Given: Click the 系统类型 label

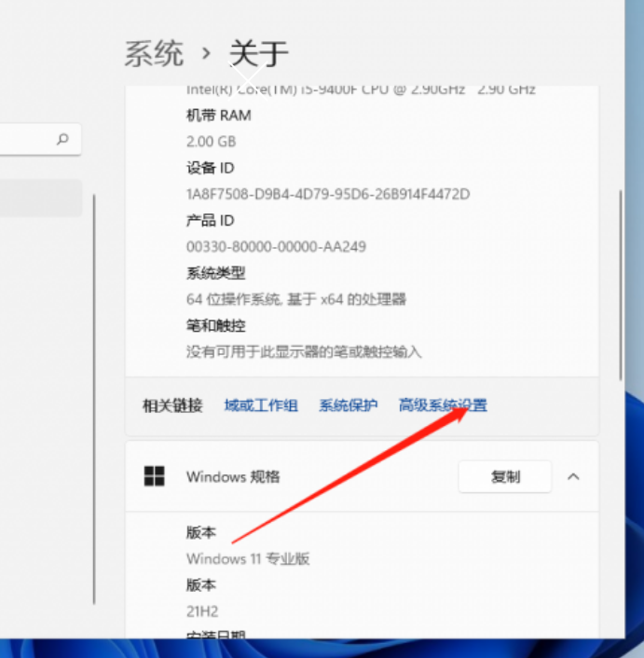Looking at the screenshot, I should click(215, 273).
